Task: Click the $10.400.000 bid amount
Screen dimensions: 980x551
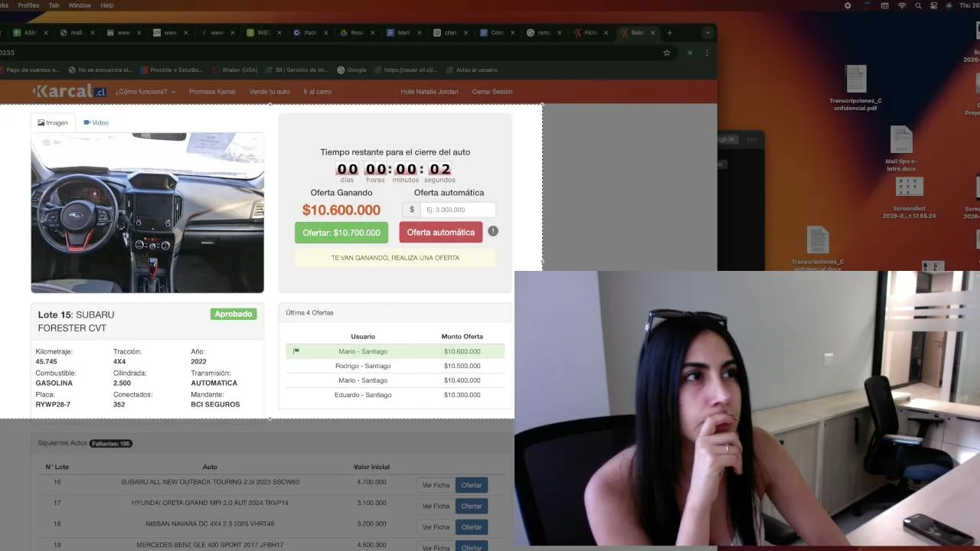Action: 462,380
